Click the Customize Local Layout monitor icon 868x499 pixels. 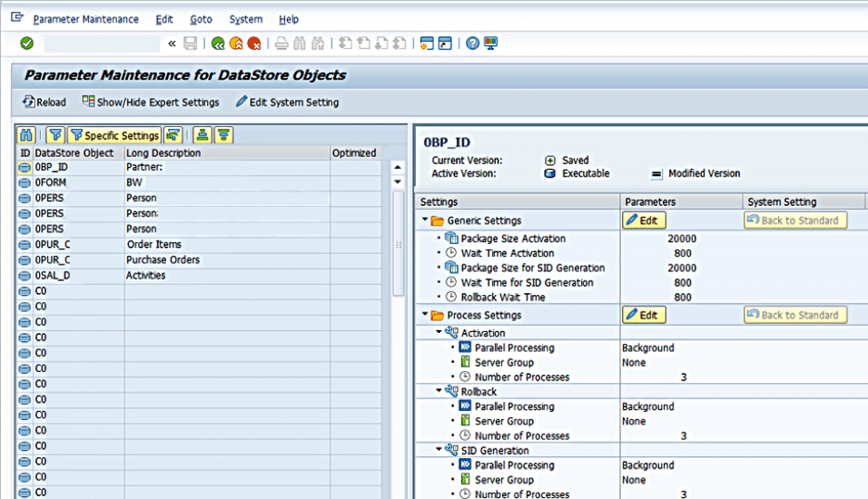[x=490, y=44]
